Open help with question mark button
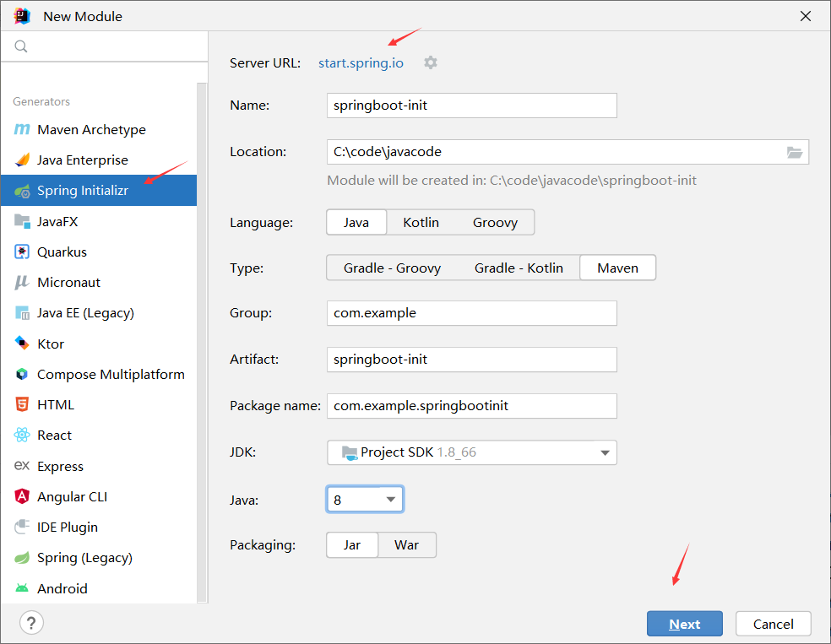Image resolution: width=831 pixels, height=644 pixels. (31, 623)
